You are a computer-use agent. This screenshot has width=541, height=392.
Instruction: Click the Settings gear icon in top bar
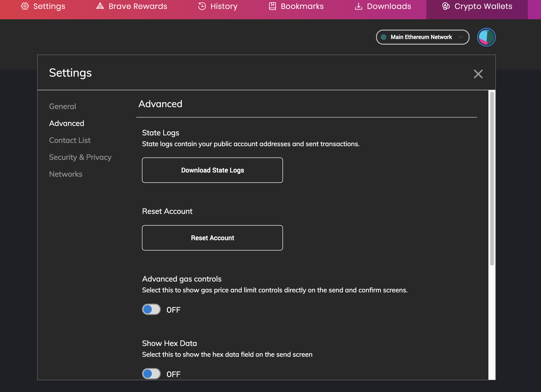coord(25,6)
